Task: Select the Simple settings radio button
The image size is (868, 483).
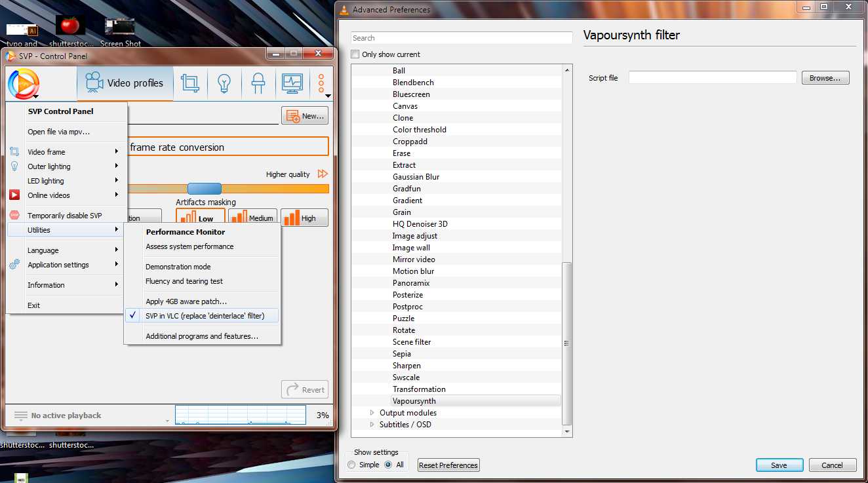Action: click(352, 465)
